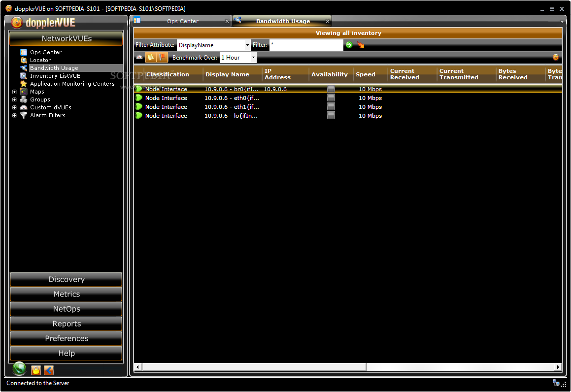Click the orange round icon at toolbar right
571x392 pixels.
pos(556,57)
